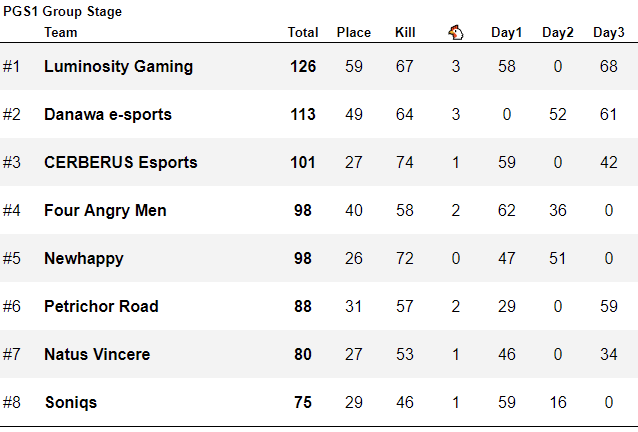Screen dimensions: 638x432
Task: Open the Luminosity Gaming team link
Action: tap(118, 67)
